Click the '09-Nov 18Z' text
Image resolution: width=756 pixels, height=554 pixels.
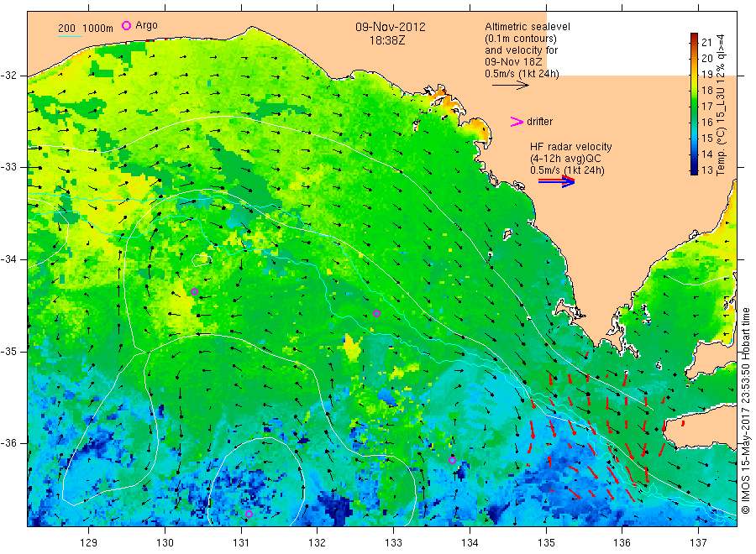pyautogui.click(x=513, y=62)
